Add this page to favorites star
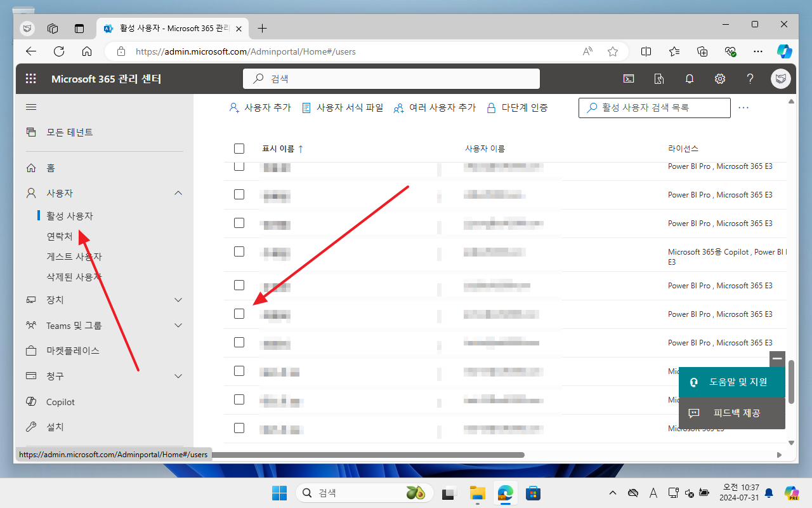 (612, 51)
